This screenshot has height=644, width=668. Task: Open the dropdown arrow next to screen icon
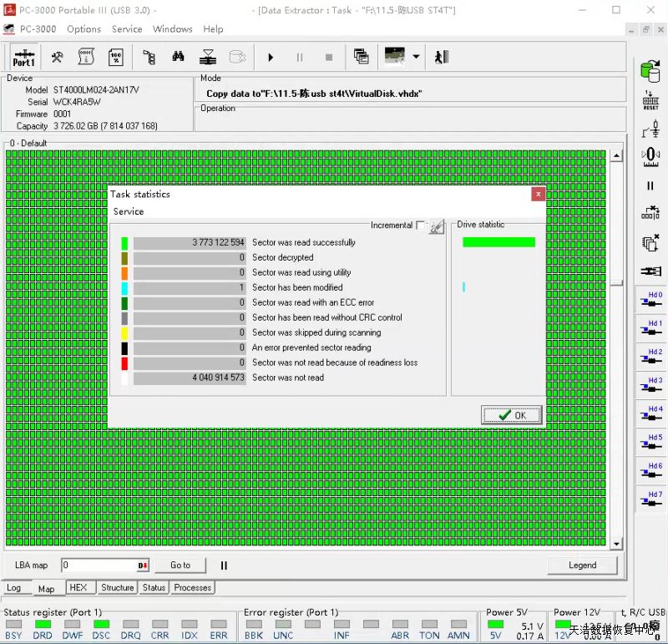tap(416, 57)
